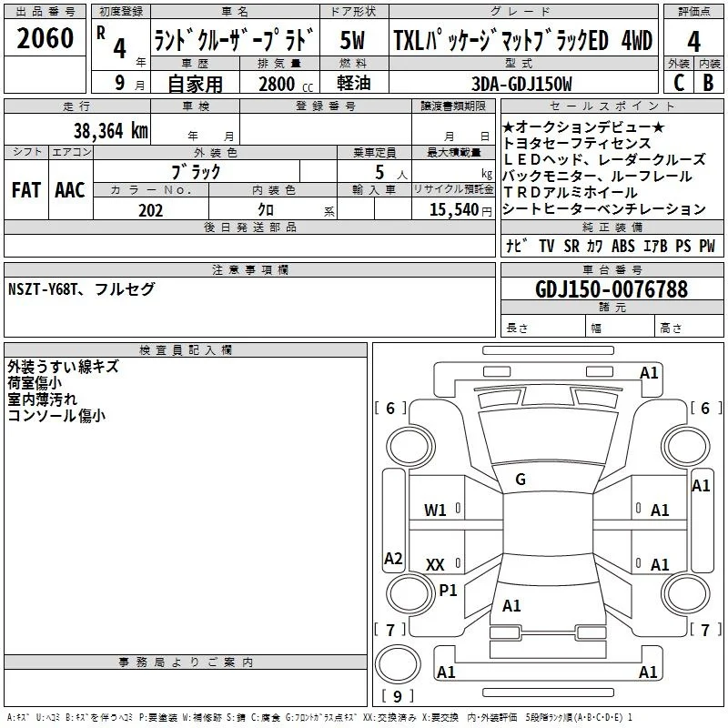Select inspector note 室内薄汚れ
The height and width of the screenshot is (728, 728).
click(x=42, y=399)
